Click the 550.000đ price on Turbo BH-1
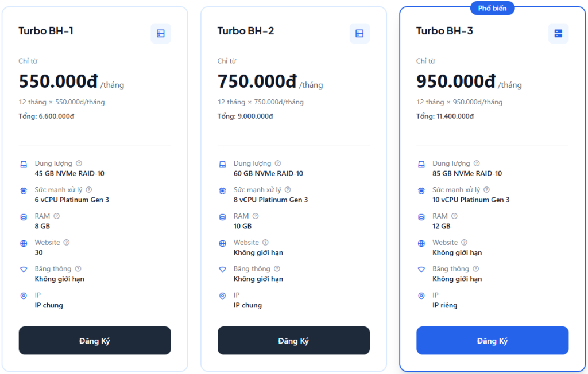The width and height of the screenshot is (588, 374). [58, 81]
